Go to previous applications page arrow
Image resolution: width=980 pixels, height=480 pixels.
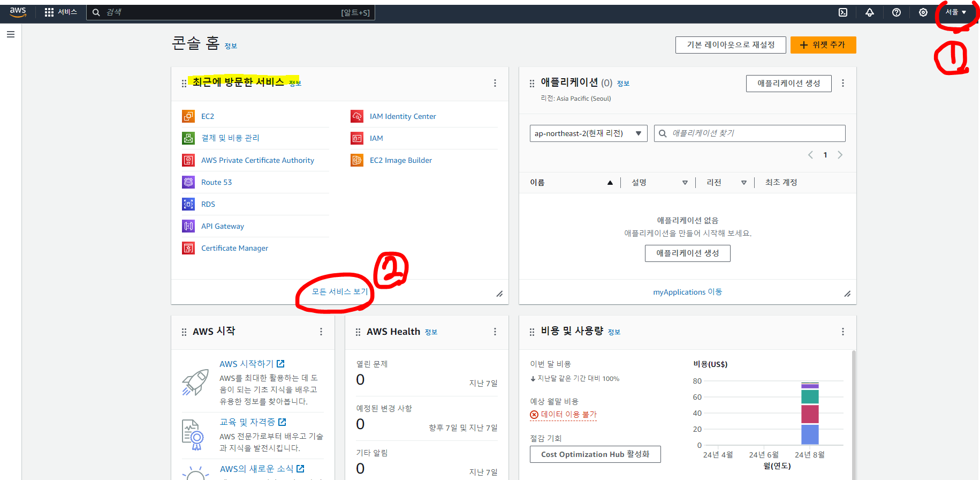810,155
